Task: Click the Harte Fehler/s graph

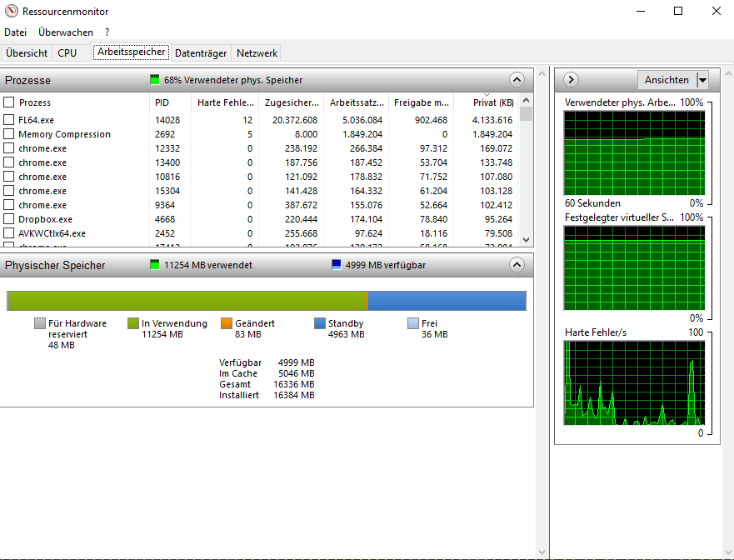Action: click(634, 383)
